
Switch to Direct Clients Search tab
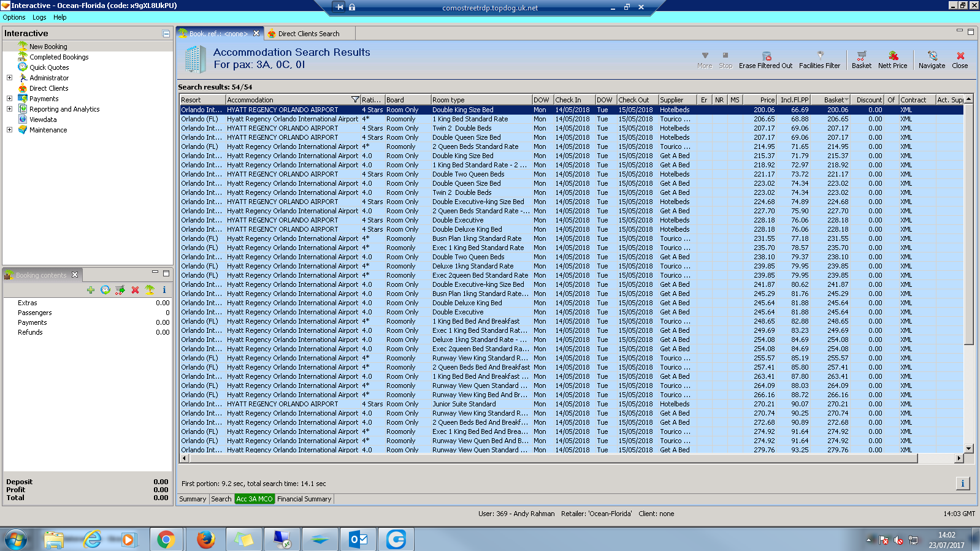[308, 34]
